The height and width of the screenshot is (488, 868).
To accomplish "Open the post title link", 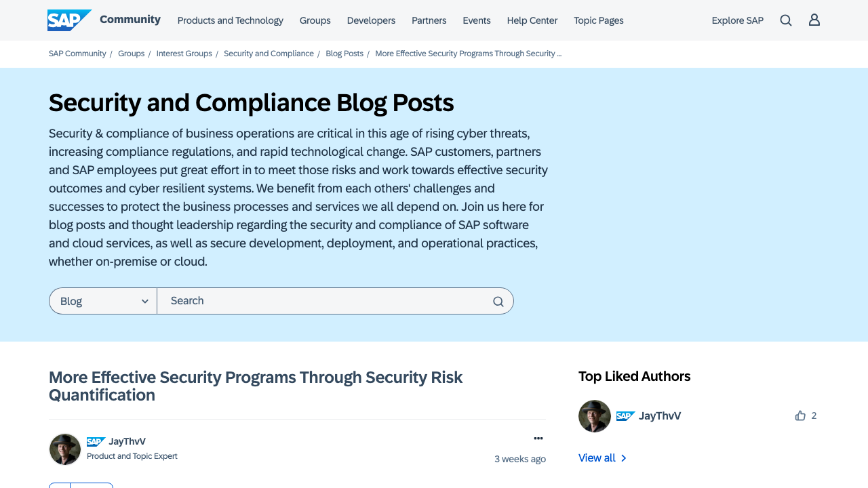I will 256,386.
